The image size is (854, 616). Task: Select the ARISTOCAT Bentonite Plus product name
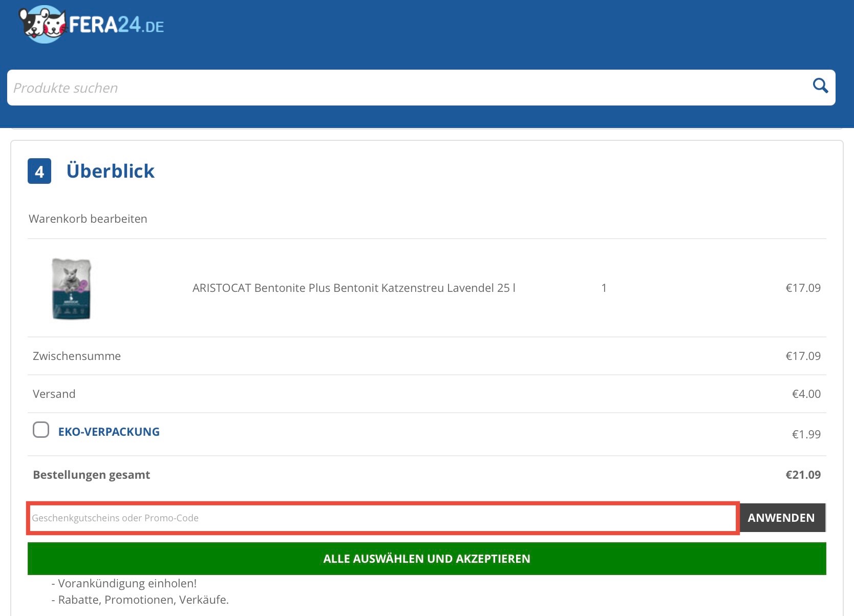pos(354,288)
